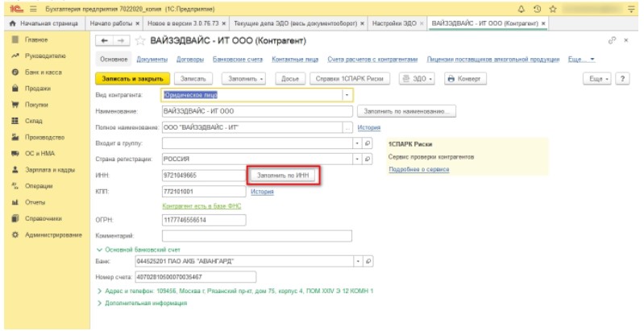Open the Входит в группу lookup icon
The image size is (644, 331).
click(368, 143)
